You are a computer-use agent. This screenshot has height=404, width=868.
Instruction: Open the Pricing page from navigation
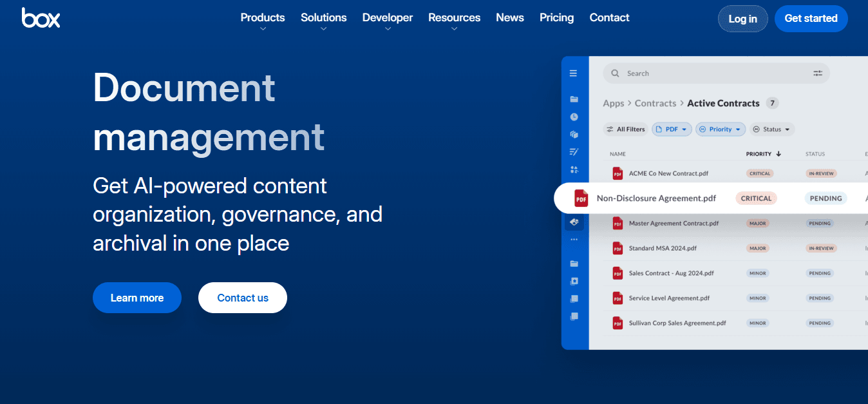coord(556,17)
